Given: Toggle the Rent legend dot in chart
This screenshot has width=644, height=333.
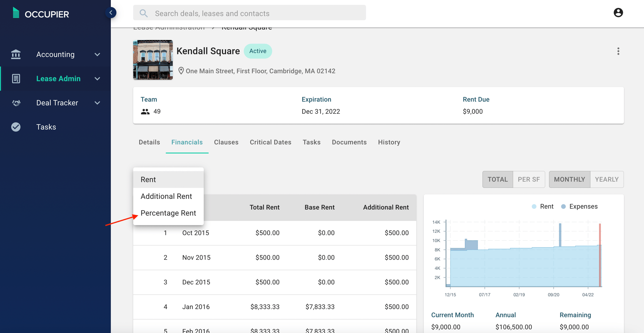Looking at the screenshot, I should pos(534,207).
